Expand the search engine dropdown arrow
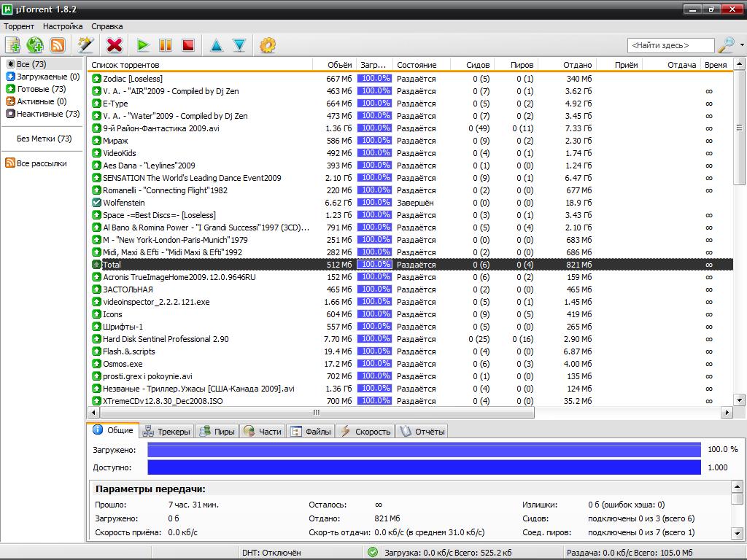 [x=742, y=45]
